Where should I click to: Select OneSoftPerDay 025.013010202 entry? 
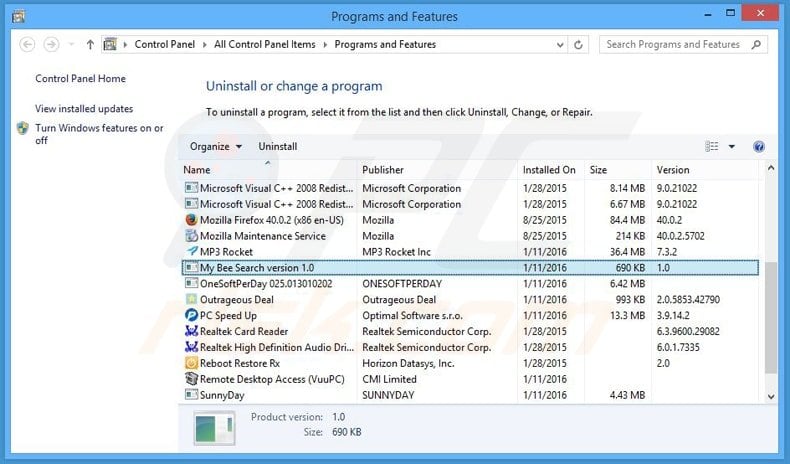266,284
